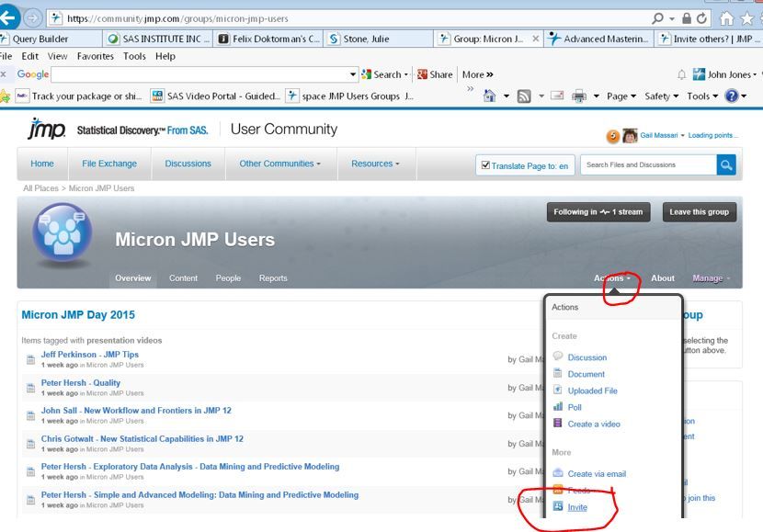The width and height of the screenshot is (763, 532).
Task: Switch to the Content tab
Action: (x=183, y=278)
